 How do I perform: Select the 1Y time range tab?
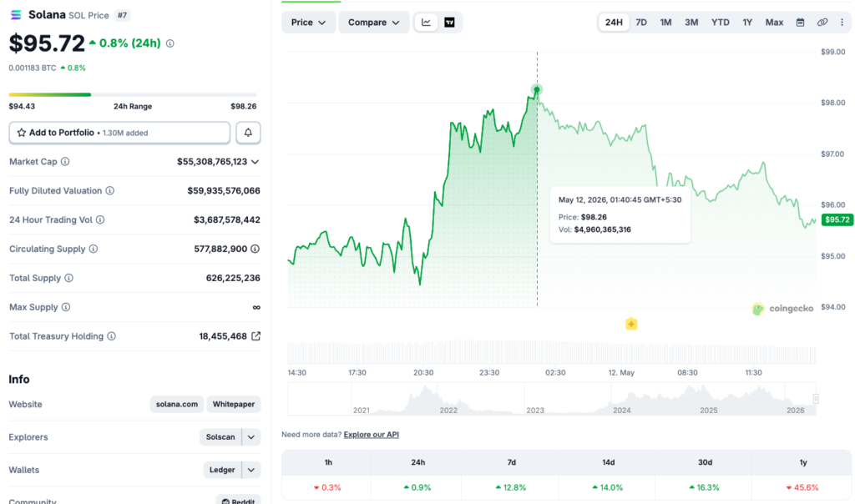click(x=747, y=23)
